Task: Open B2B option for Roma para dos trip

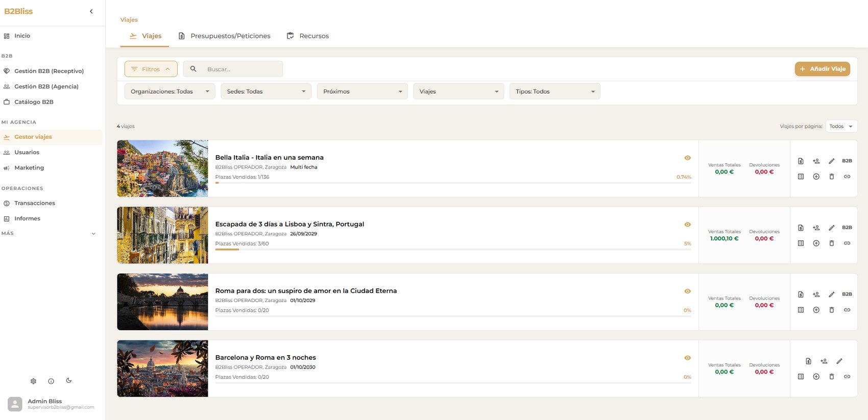Action: [847, 294]
